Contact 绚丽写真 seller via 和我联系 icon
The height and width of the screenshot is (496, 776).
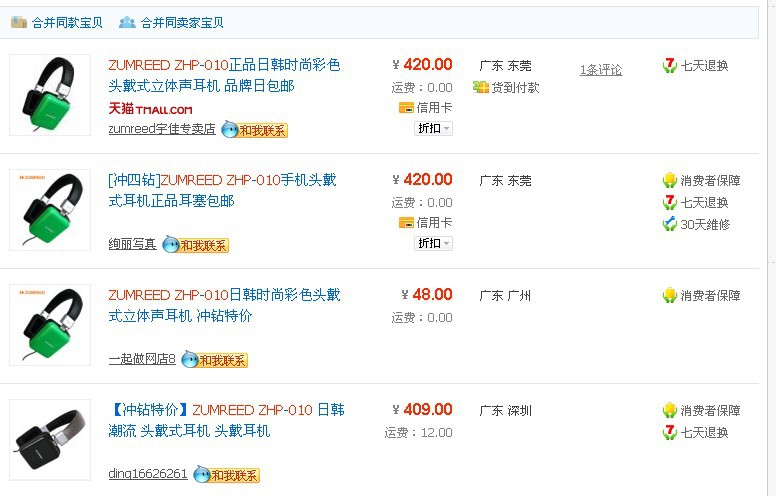[195, 245]
